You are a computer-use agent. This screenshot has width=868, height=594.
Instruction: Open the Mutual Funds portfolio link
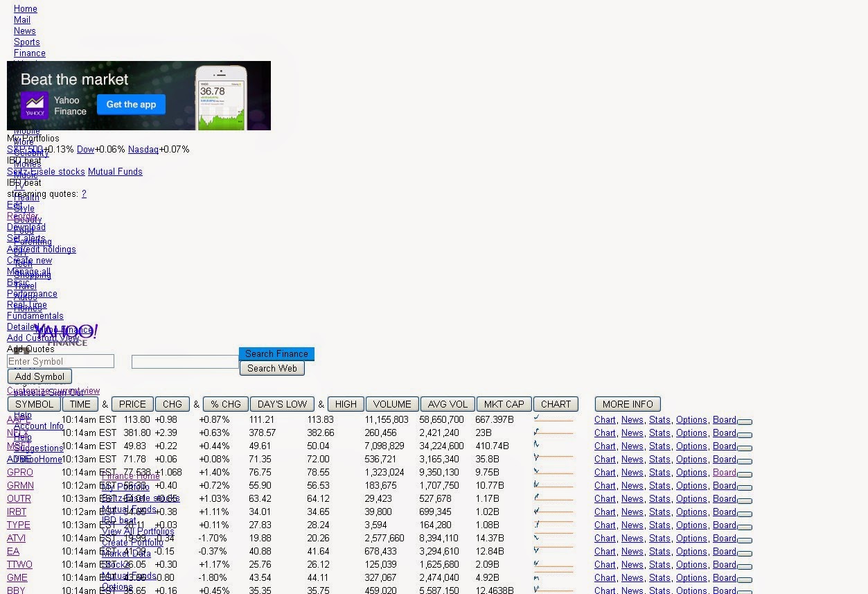click(115, 172)
